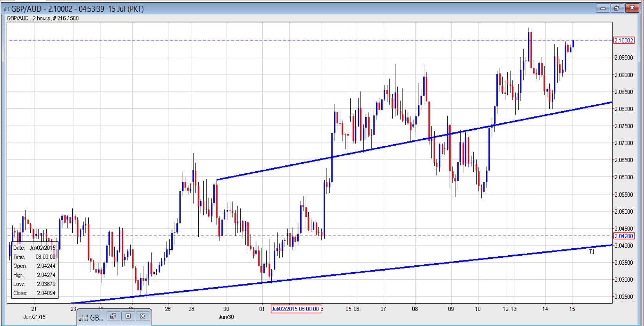Click the Low 2.03879 value in data box
The image size is (644, 326).
tap(46, 284)
